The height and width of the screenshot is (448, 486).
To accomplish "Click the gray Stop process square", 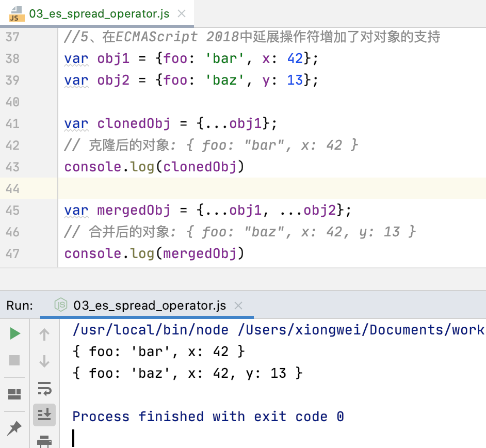I will pos(14,361).
